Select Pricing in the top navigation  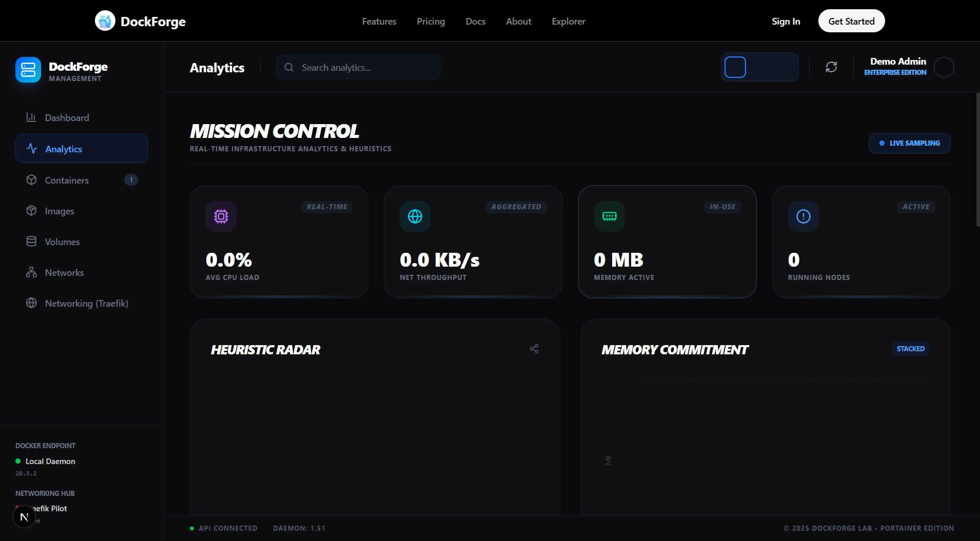(430, 21)
